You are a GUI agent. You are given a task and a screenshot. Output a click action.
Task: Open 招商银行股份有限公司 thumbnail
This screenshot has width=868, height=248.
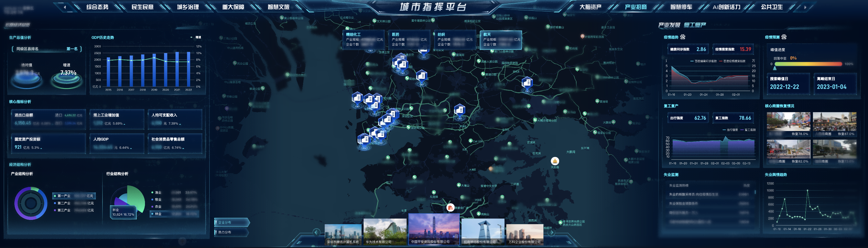click(483, 232)
